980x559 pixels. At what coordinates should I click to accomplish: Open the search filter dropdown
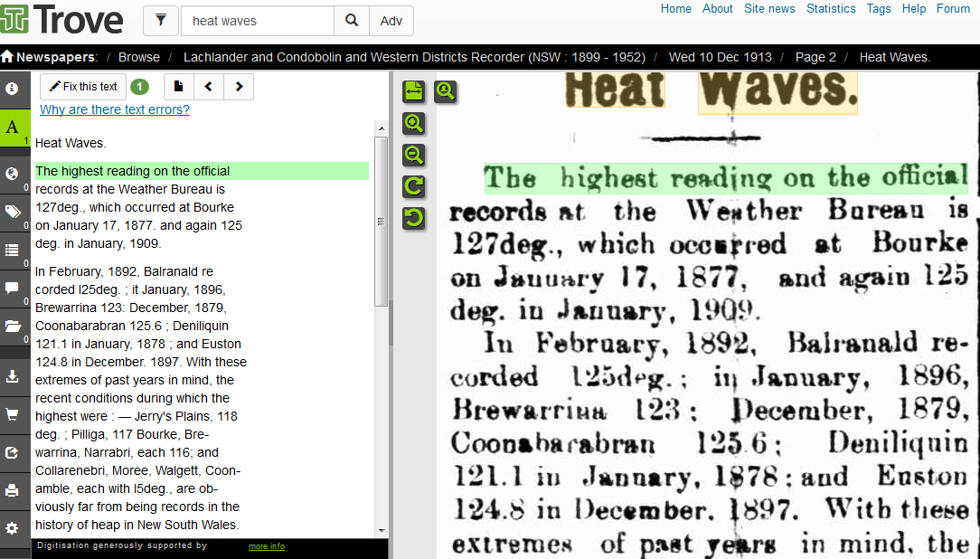161,21
